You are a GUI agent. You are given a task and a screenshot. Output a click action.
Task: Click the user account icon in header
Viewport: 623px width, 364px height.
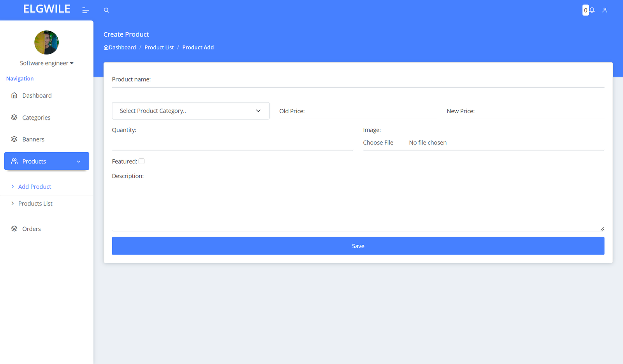[x=605, y=10]
